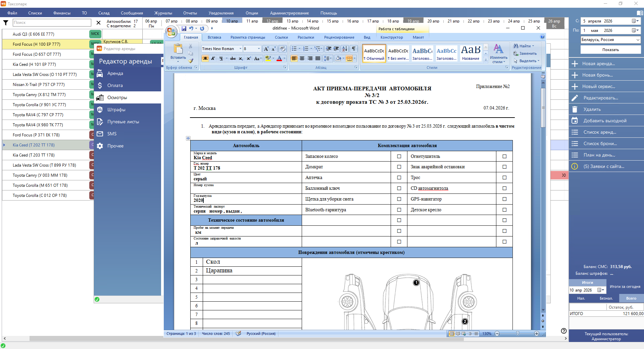Open Word help question mark icon

(542, 37)
